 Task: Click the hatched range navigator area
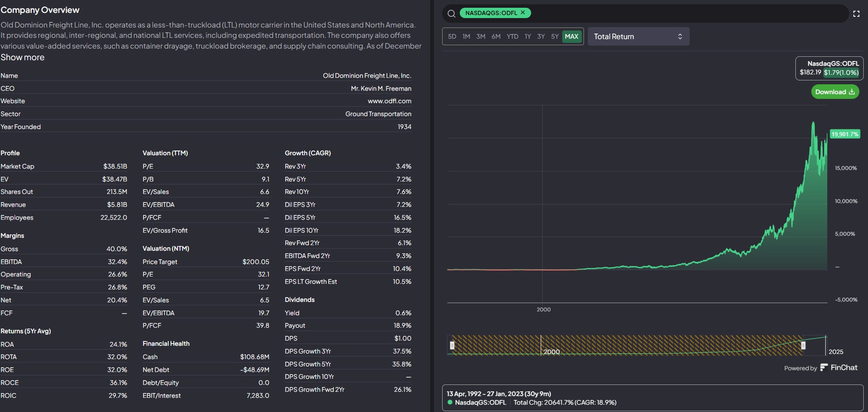pyautogui.click(x=627, y=345)
